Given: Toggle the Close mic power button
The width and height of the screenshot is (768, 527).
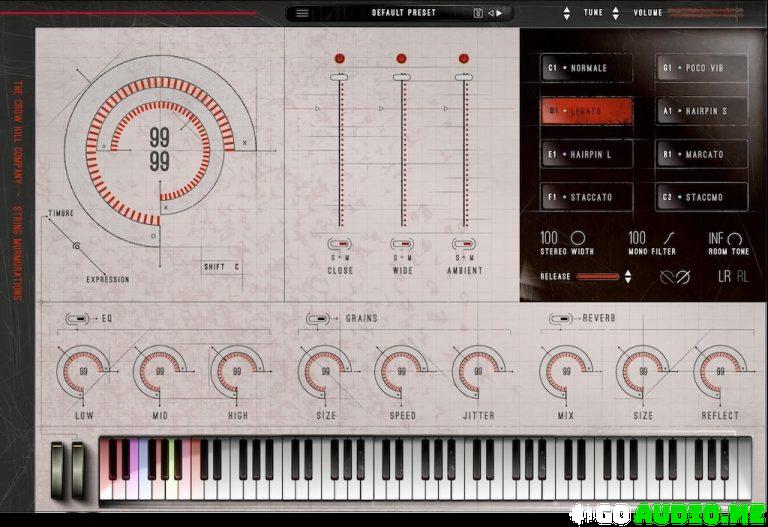Looking at the screenshot, I should point(339,59).
